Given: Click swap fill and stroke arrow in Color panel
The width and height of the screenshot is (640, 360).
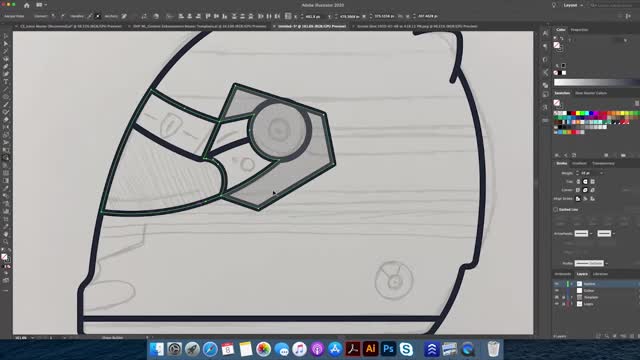Looking at the screenshot, I should click(562, 38).
